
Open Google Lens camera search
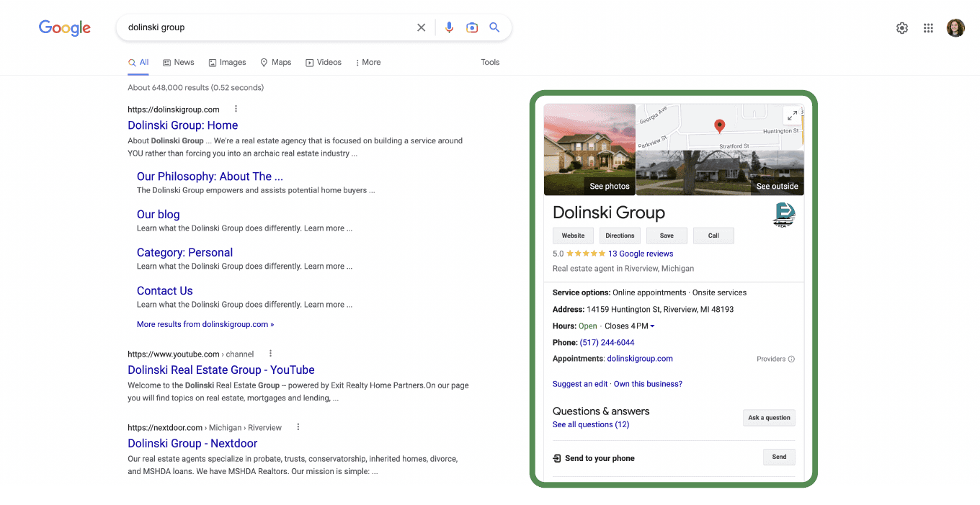point(472,27)
